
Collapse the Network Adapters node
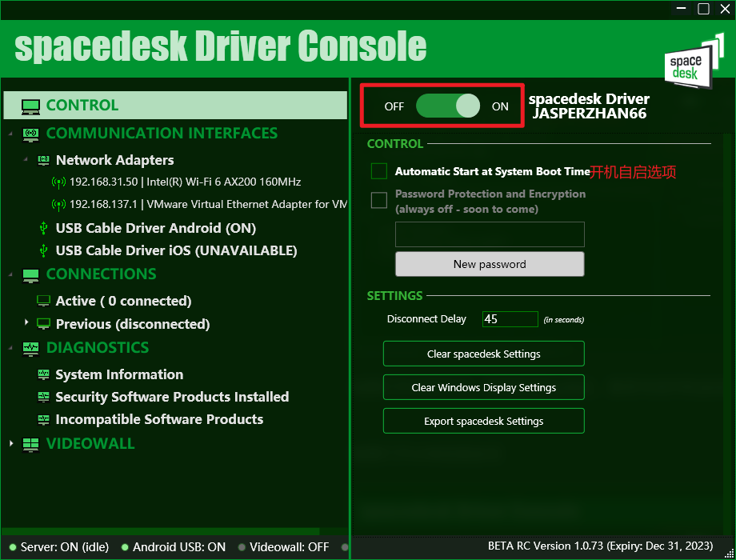pos(26,159)
